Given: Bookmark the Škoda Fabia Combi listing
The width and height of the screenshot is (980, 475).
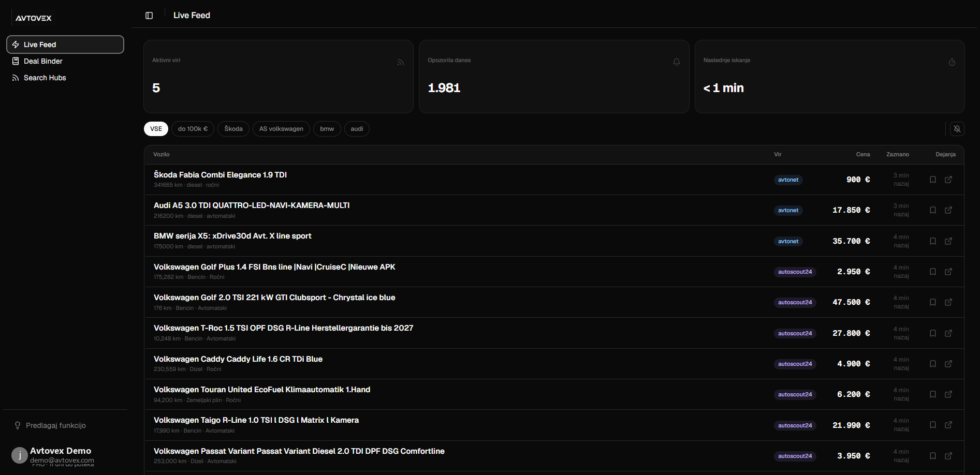Looking at the screenshot, I should point(933,180).
